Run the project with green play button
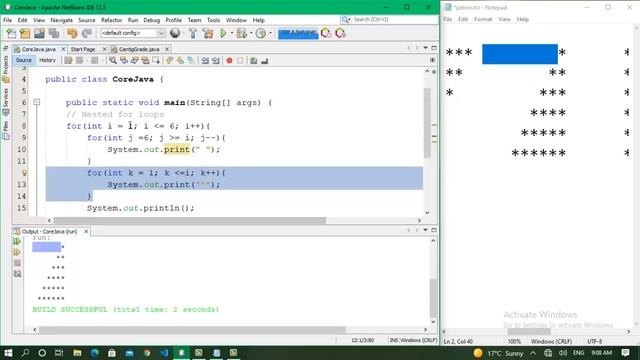 [223, 33]
